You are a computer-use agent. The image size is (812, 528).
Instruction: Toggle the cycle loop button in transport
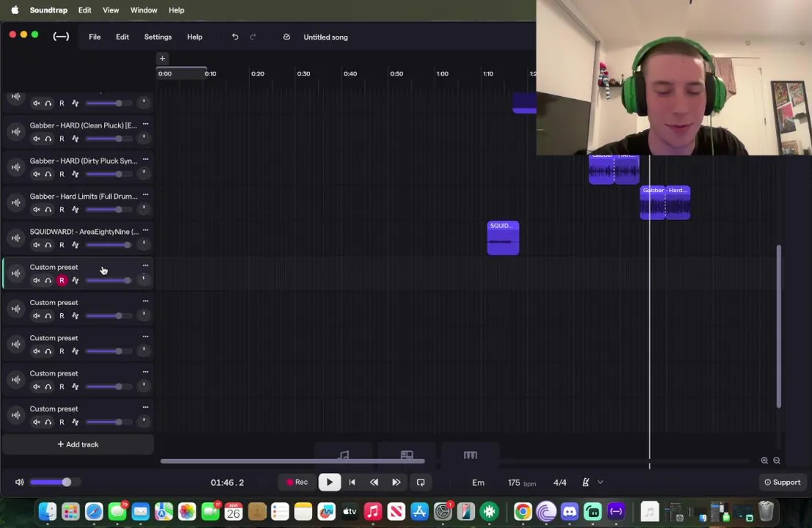pos(421,483)
